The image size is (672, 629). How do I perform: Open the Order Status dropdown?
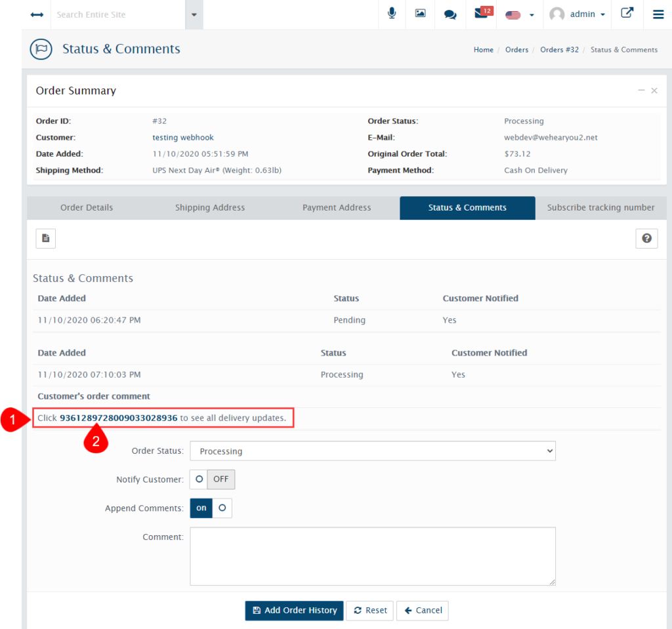click(x=372, y=451)
